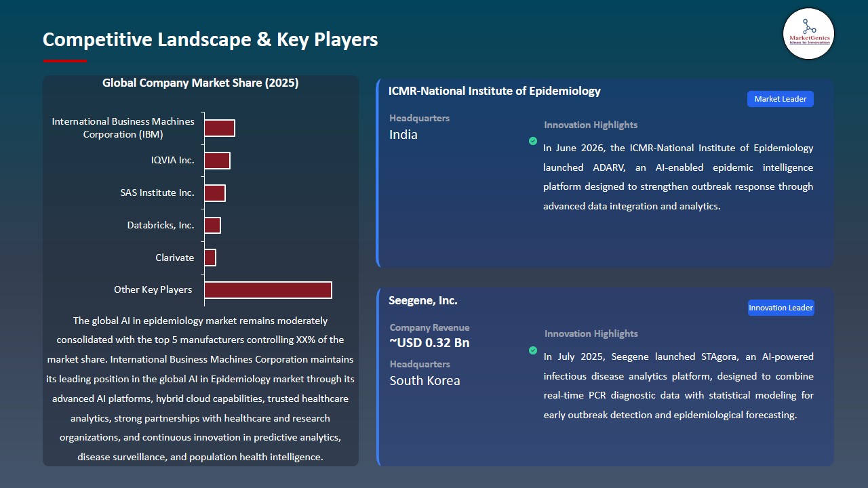Click the 'ICMR-National Institute of Epidemiology' heading
868x488 pixels.
point(494,91)
